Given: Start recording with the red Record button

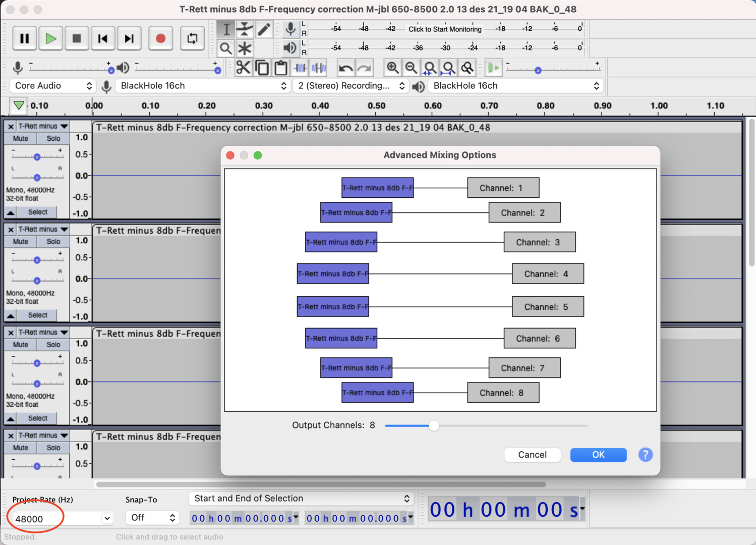Looking at the screenshot, I should point(161,38).
